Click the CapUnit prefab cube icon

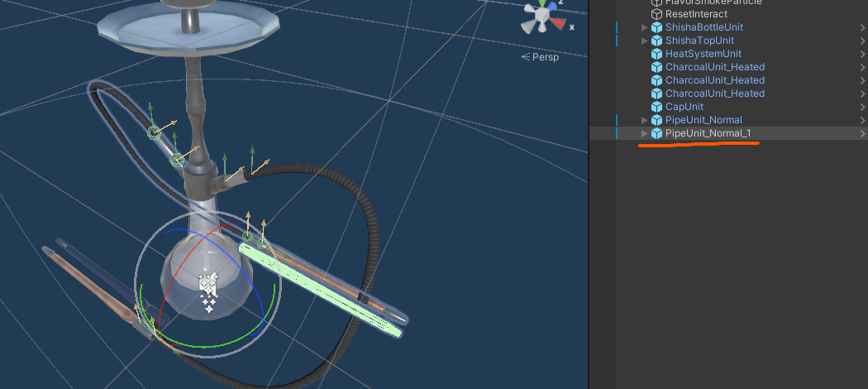(x=656, y=107)
